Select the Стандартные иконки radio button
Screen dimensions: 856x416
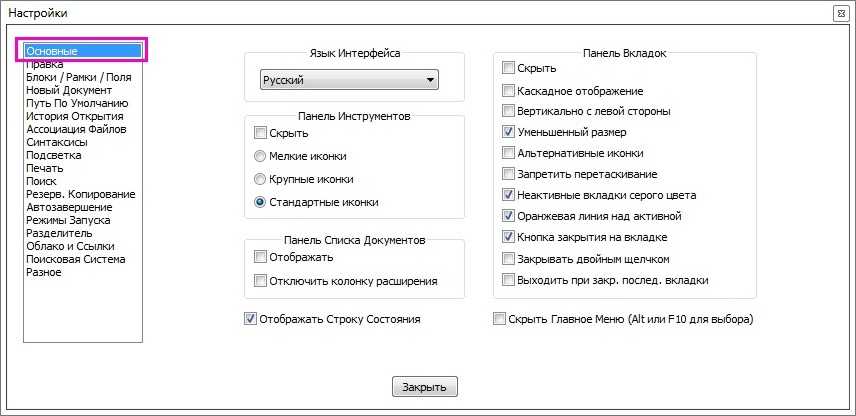pos(261,202)
